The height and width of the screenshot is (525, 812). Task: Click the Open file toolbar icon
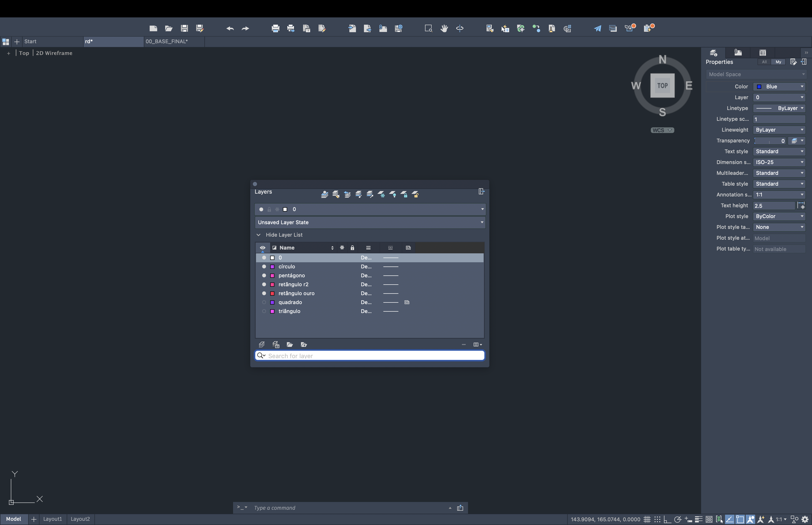pyautogui.click(x=169, y=28)
